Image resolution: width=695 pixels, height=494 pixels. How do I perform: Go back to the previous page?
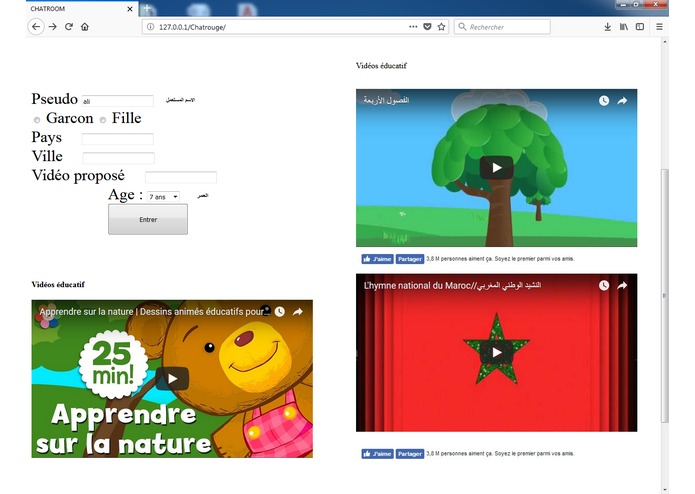pyautogui.click(x=36, y=27)
